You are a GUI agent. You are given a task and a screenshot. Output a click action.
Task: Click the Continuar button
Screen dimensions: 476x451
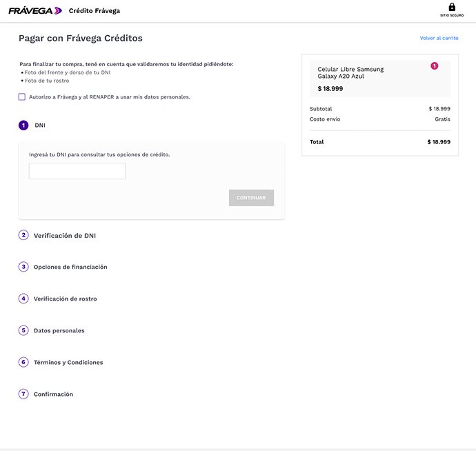[251, 198]
